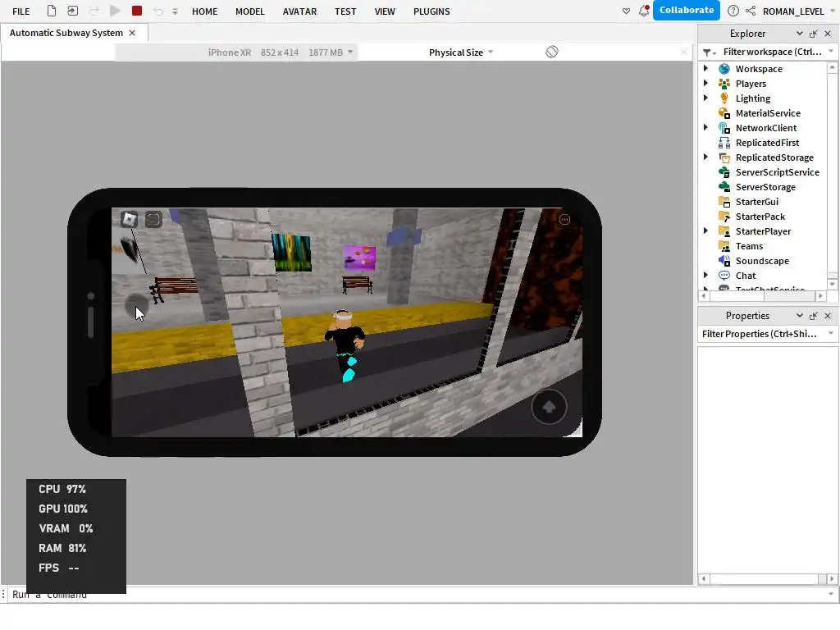Open the Explorer panel options chevron
This screenshot has width=840, height=630.
point(799,33)
